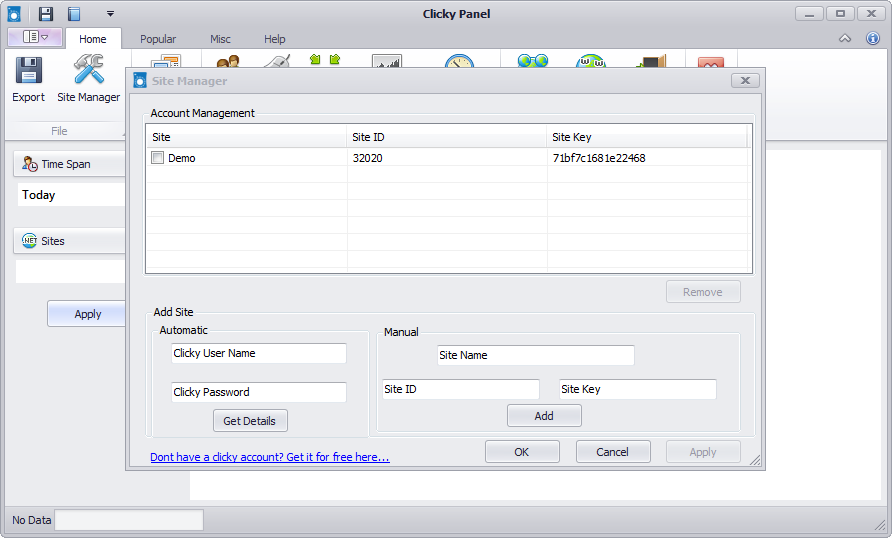The width and height of the screenshot is (892, 538).
Task: Click Apply in the main window side panel
Action: (86, 314)
